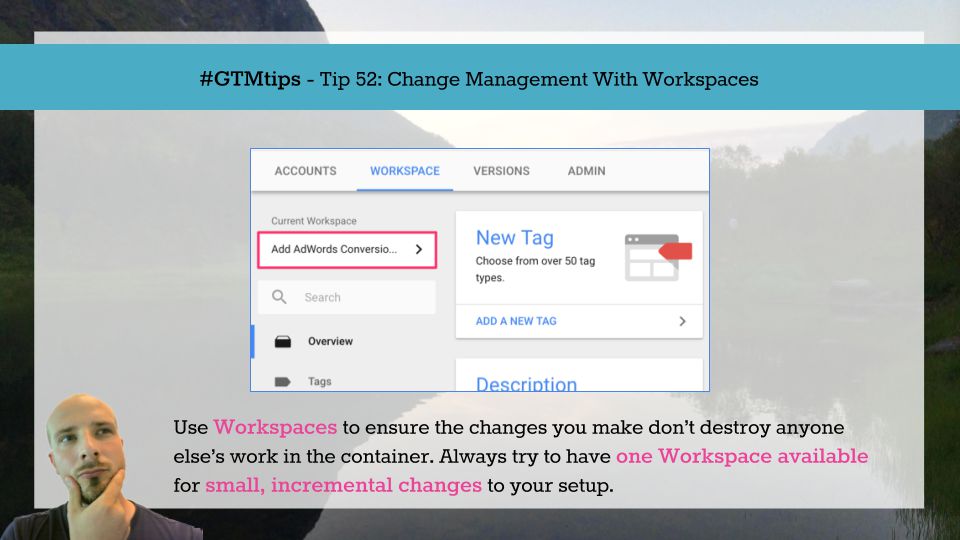Click the 'Choose from over 50 tag types.' text
This screenshot has width=960, height=540.
(x=535, y=269)
